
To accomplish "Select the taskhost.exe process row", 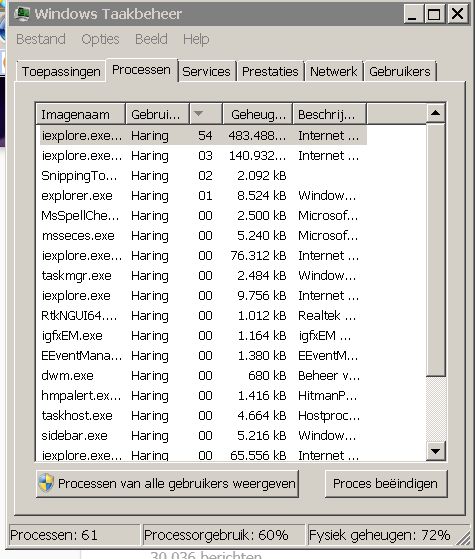I will pos(203,415).
